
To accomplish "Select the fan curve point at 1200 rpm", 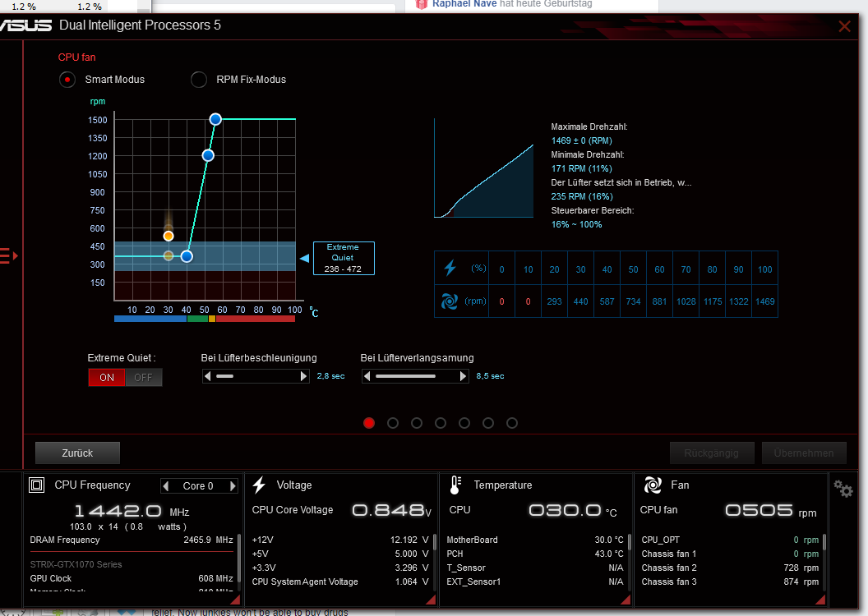I will 208,155.
